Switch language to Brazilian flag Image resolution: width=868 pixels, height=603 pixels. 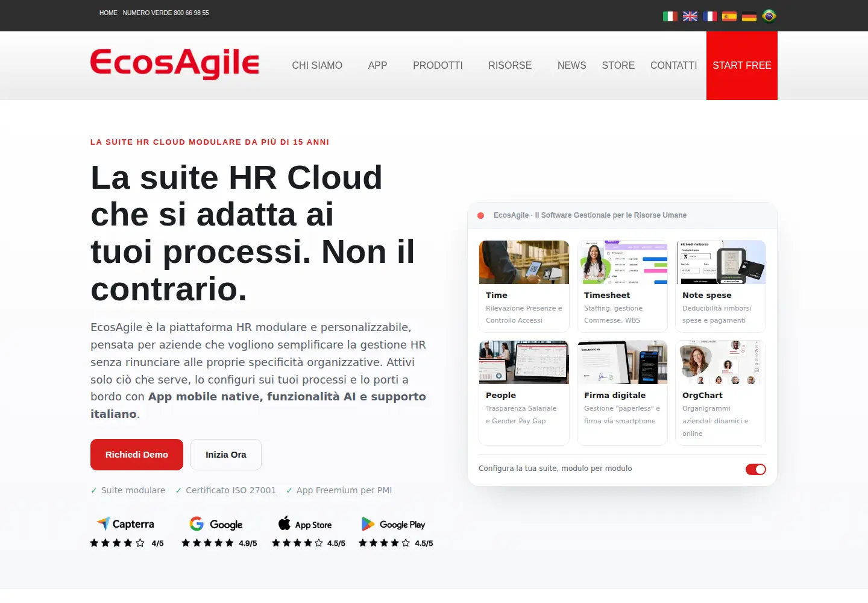(x=769, y=16)
